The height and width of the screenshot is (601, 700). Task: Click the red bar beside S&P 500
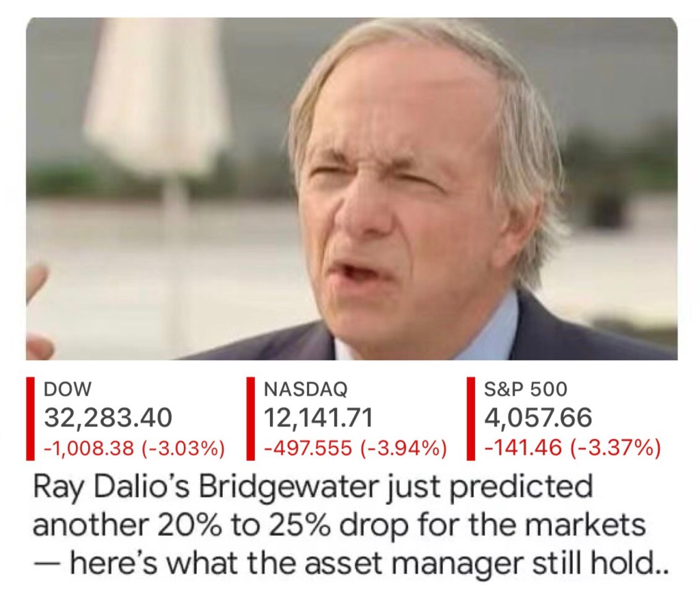coord(471,418)
